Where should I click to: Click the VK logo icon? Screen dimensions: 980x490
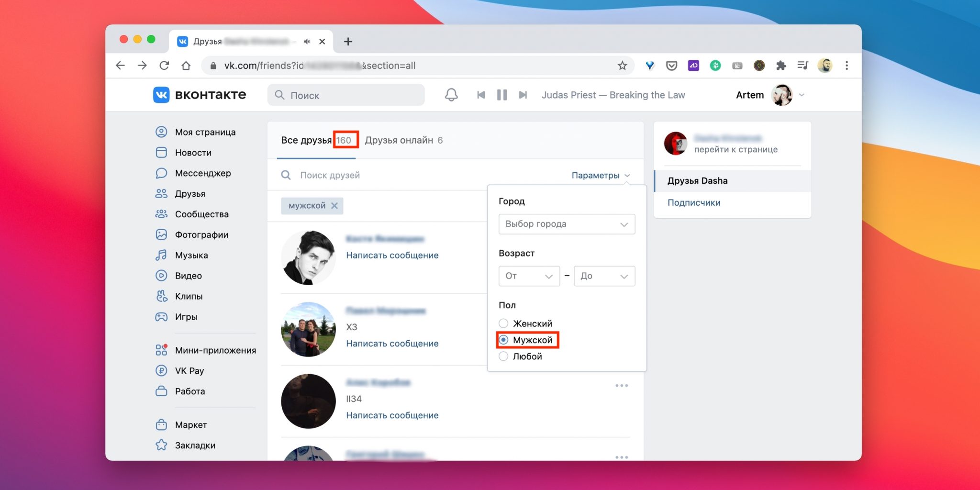(161, 95)
